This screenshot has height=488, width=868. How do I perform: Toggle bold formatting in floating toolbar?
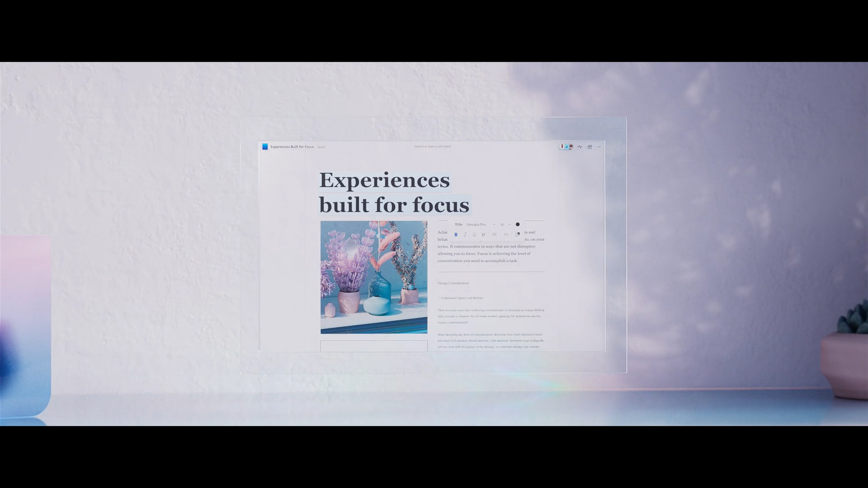456,235
